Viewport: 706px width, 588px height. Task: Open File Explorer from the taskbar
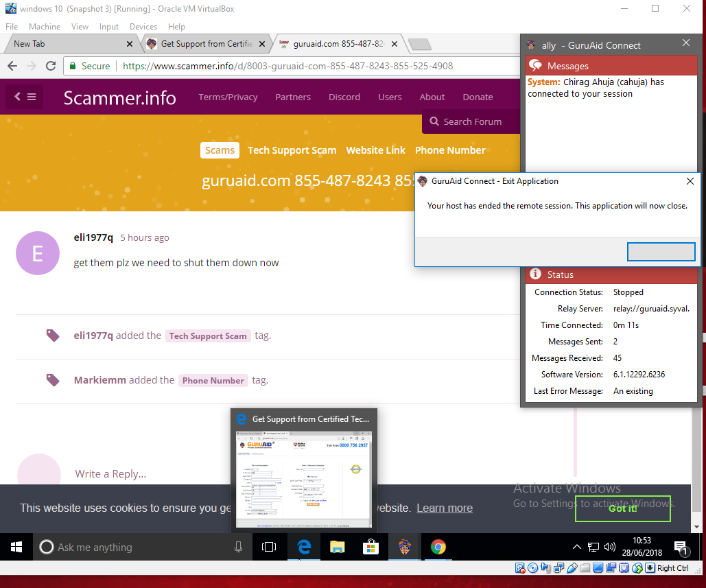pyautogui.click(x=338, y=547)
